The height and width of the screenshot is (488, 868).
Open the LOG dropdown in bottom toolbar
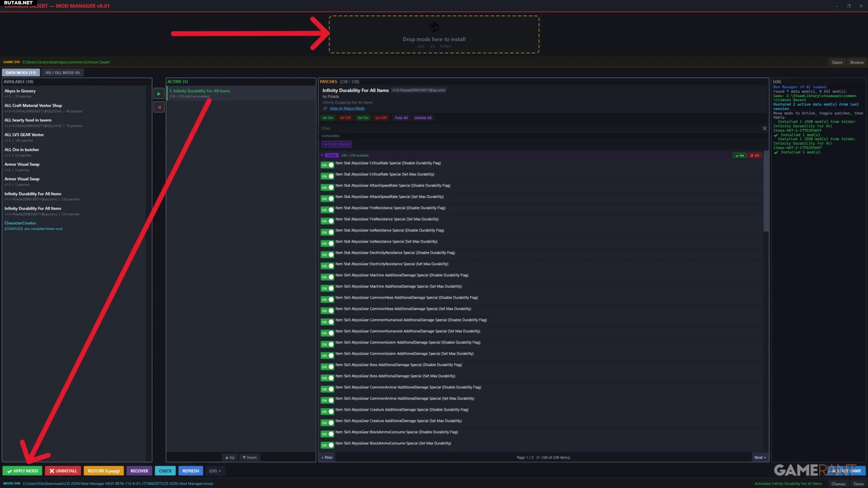coord(215,471)
